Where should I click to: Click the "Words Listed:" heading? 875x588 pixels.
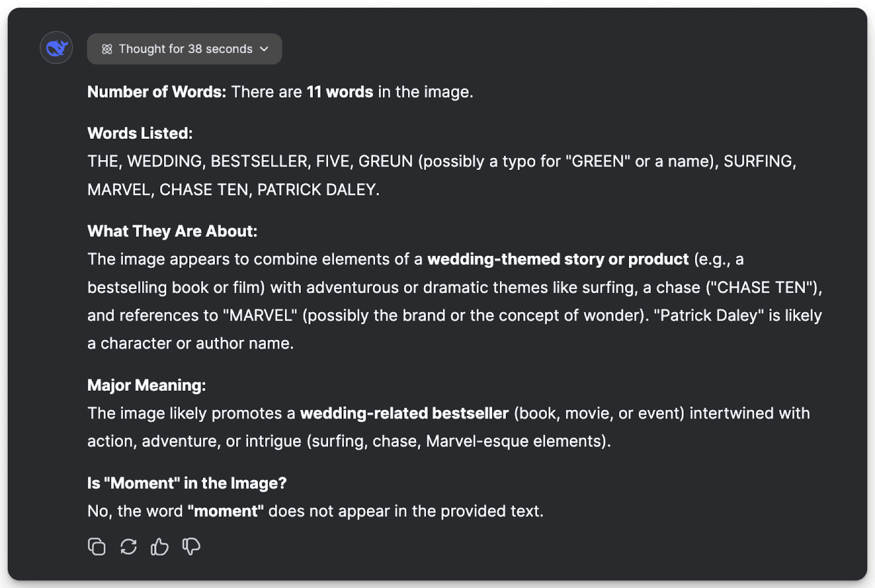(140, 133)
